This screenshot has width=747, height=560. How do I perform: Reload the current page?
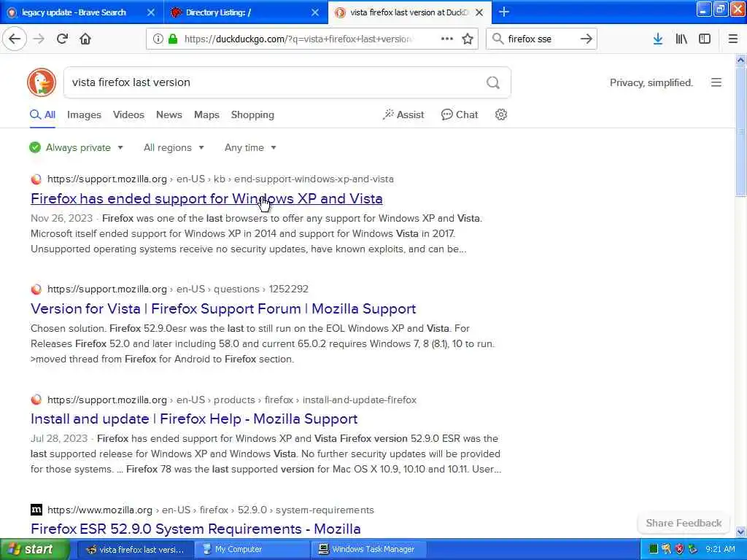(x=63, y=39)
